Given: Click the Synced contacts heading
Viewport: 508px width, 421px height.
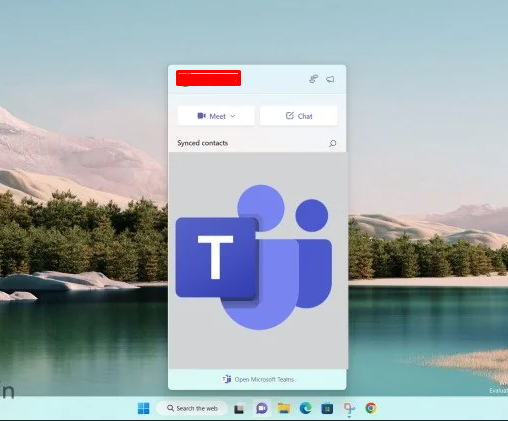Looking at the screenshot, I should (203, 143).
